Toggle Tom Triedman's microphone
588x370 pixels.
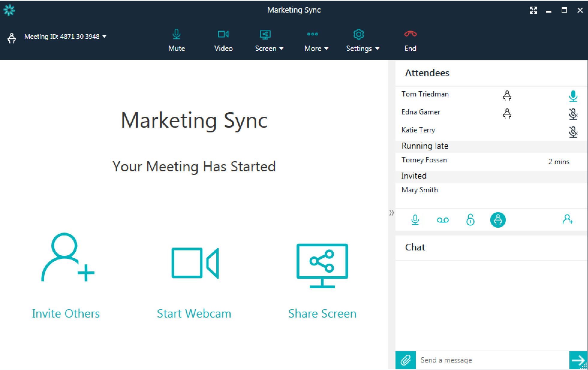[573, 96]
